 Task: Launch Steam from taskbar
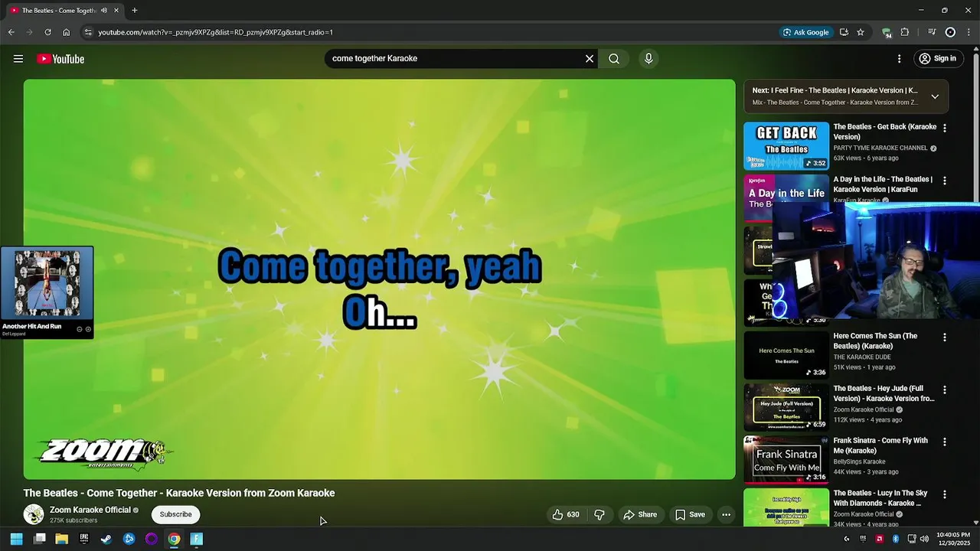[106, 539]
